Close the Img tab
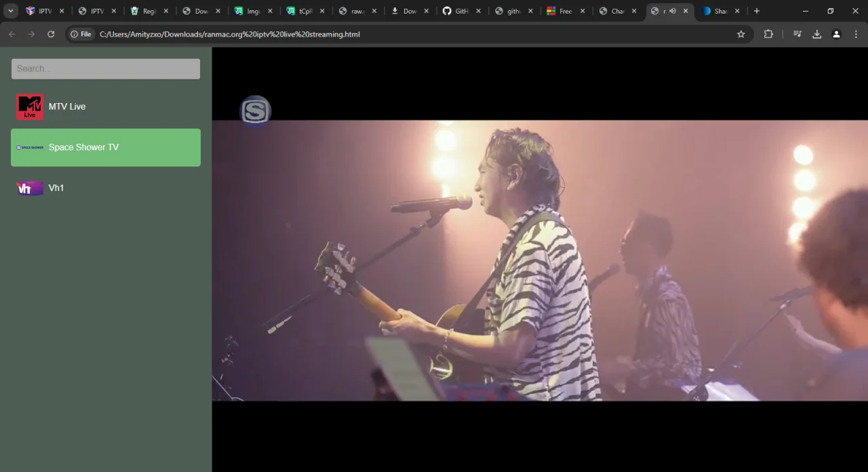868x472 pixels. pyautogui.click(x=270, y=11)
